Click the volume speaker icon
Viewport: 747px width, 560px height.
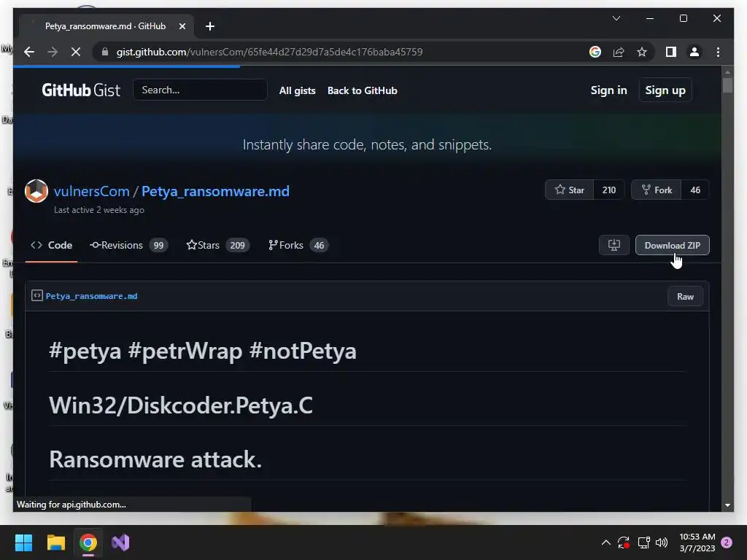click(662, 542)
